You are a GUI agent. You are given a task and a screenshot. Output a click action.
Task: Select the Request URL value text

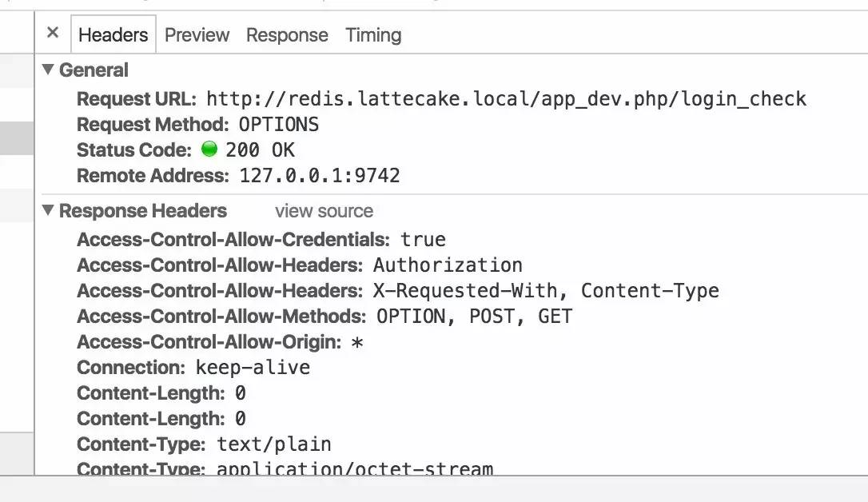click(x=506, y=99)
